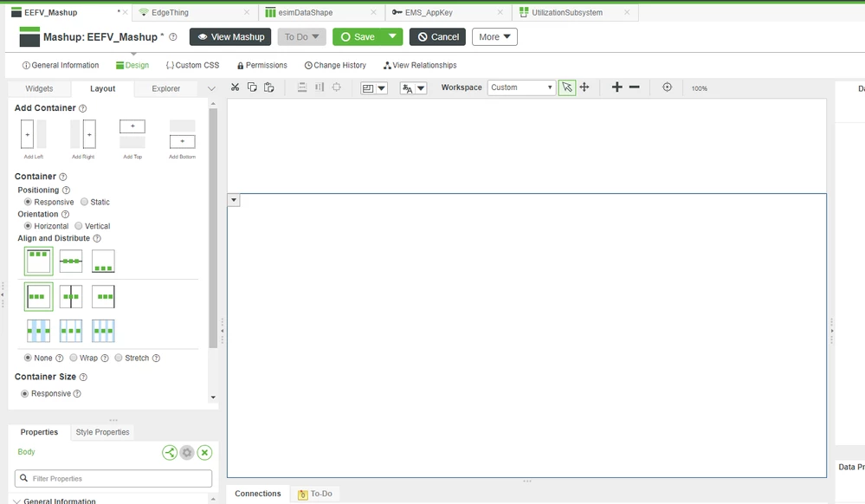Click the center alignment toolbar icon
Image resolution: width=865 pixels, height=504 pixels.
coord(337,87)
